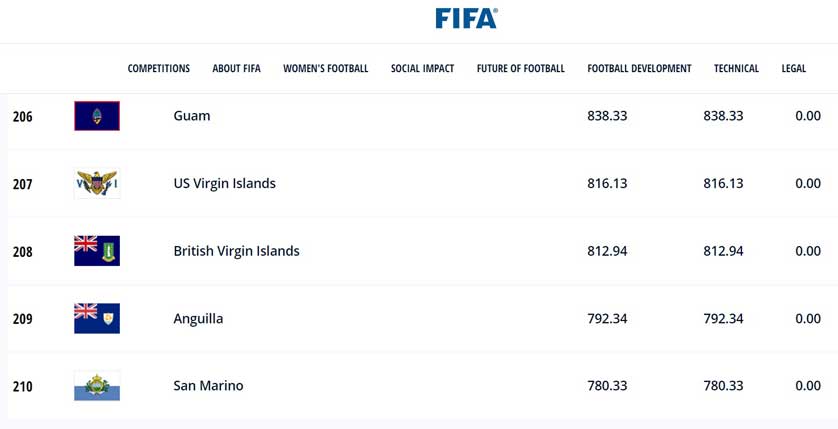The height and width of the screenshot is (429, 838).
Task: Open the San Marino team link
Action: click(x=208, y=386)
